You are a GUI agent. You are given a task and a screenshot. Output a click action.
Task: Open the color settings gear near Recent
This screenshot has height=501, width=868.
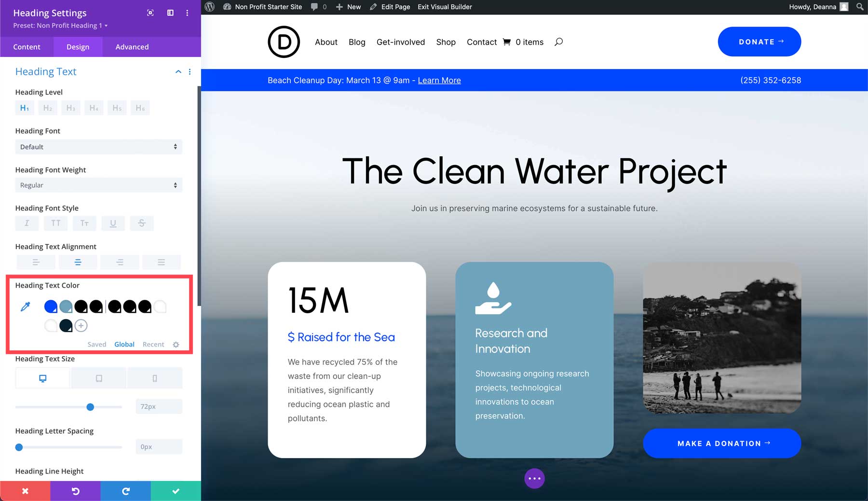[176, 344]
